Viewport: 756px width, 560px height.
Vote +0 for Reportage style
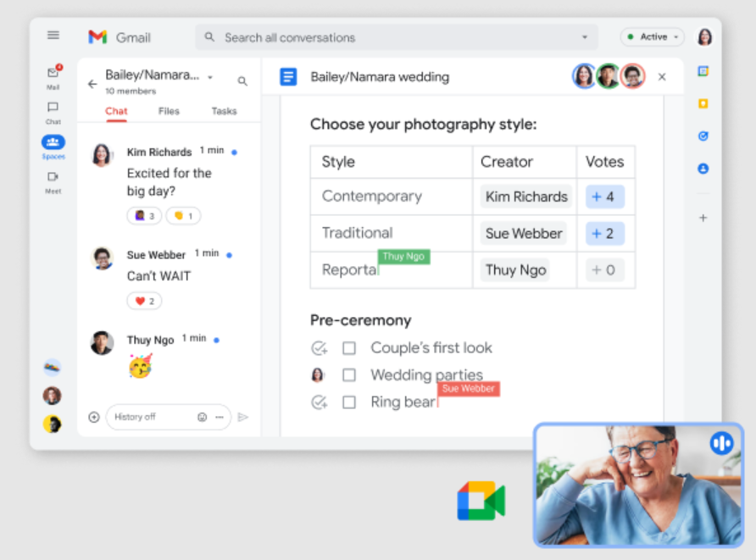[604, 270]
